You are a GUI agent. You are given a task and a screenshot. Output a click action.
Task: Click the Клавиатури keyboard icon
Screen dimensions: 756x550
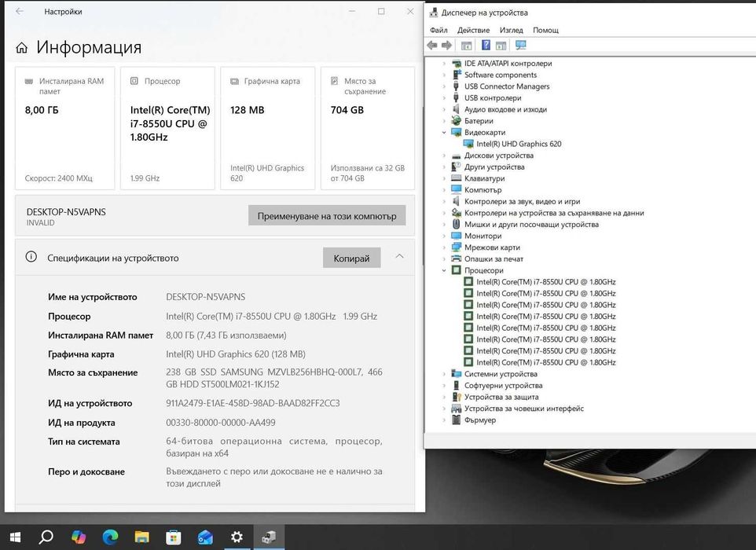click(x=456, y=178)
